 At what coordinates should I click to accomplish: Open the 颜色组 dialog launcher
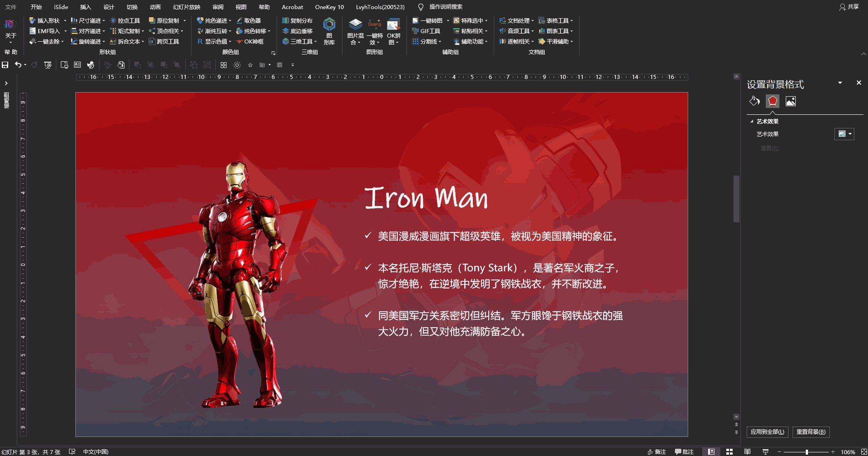pos(273,53)
